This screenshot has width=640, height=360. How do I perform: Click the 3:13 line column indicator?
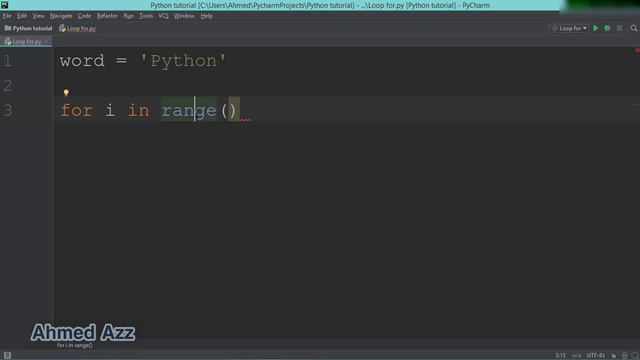[560, 356]
